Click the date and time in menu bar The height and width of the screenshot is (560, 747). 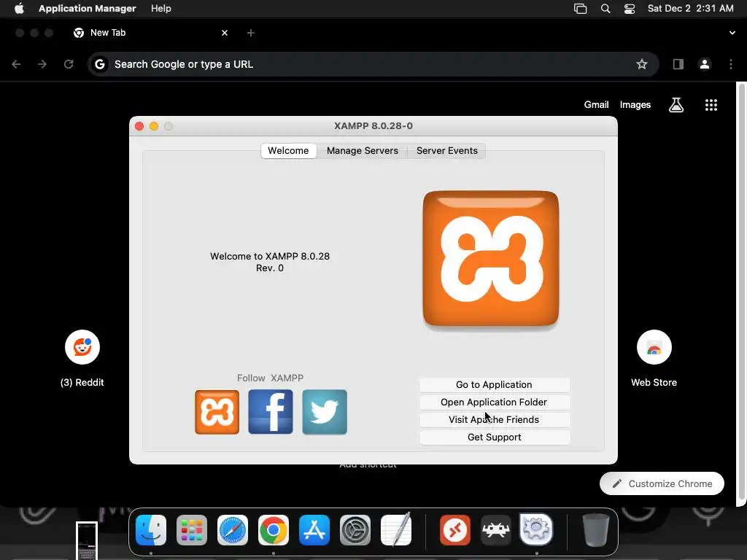click(690, 9)
